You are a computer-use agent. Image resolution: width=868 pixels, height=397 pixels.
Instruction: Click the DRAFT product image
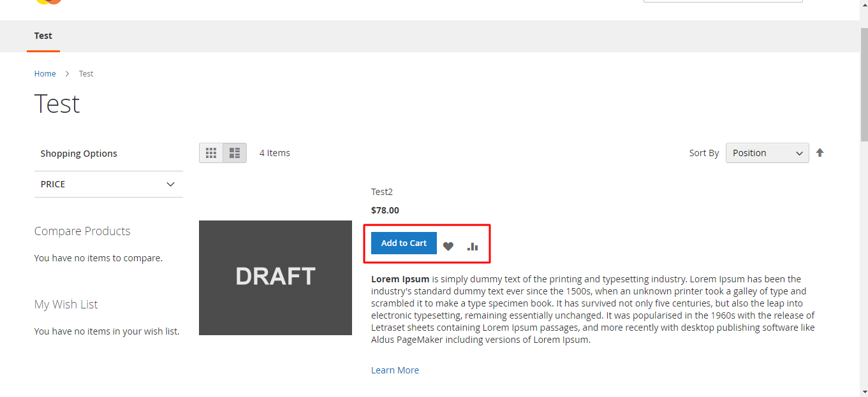point(275,277)
